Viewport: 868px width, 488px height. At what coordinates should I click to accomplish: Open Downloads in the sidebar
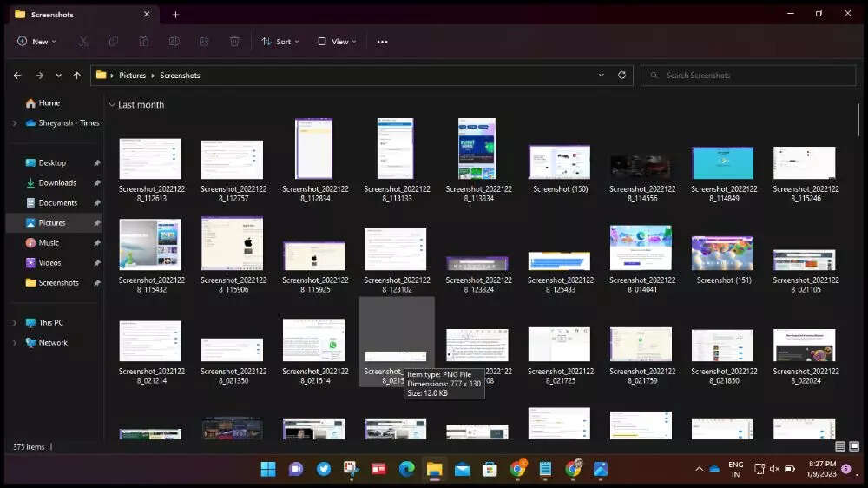(57, 183)
